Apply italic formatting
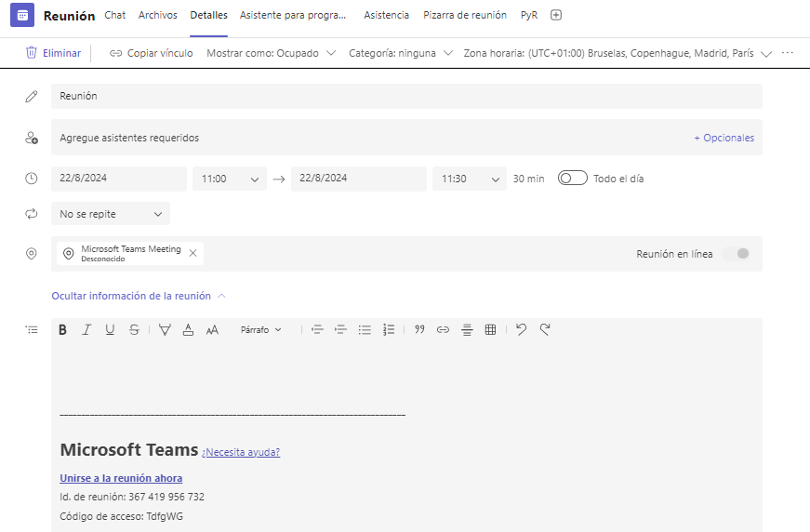 (86, 329)
